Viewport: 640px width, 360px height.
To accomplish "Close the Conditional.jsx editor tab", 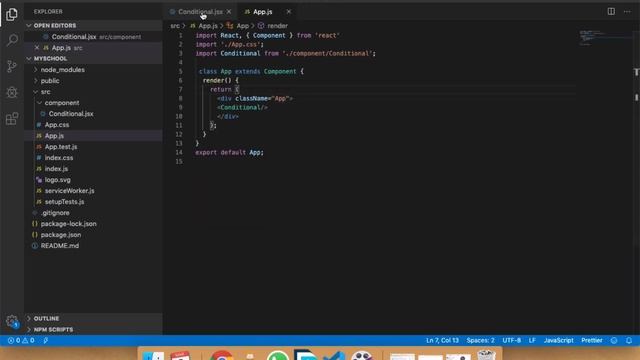I will (x=229, y=12).
